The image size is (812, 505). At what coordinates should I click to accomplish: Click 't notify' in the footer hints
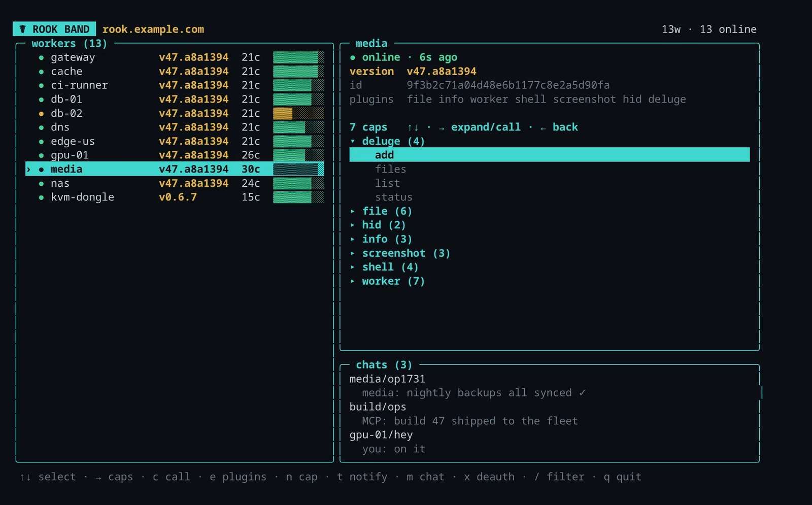tap(362, 477)
